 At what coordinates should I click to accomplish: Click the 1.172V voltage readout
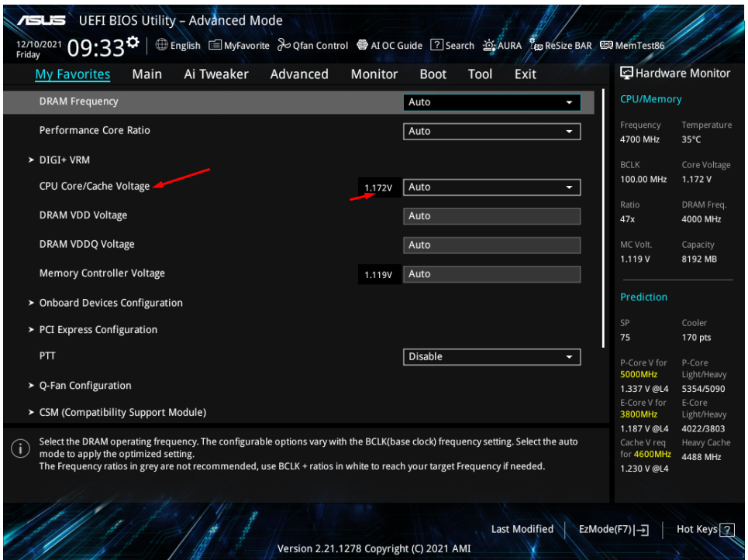[378, 187]
